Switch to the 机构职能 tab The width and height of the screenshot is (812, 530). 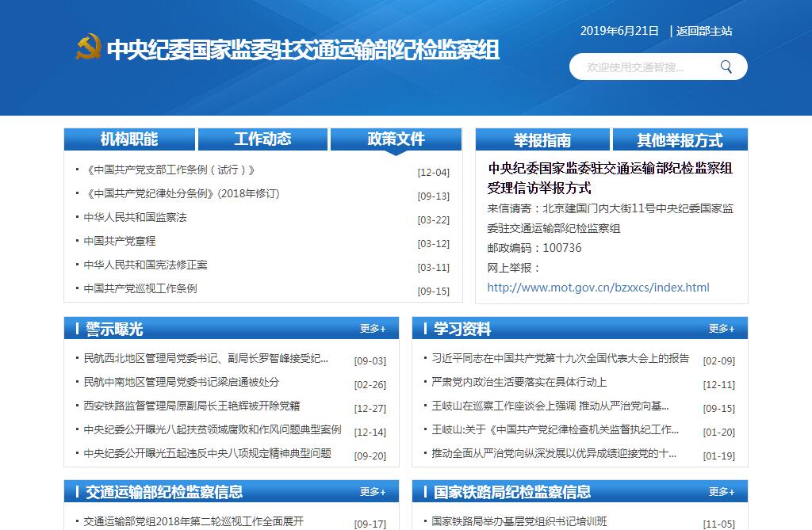coord(129,139)
